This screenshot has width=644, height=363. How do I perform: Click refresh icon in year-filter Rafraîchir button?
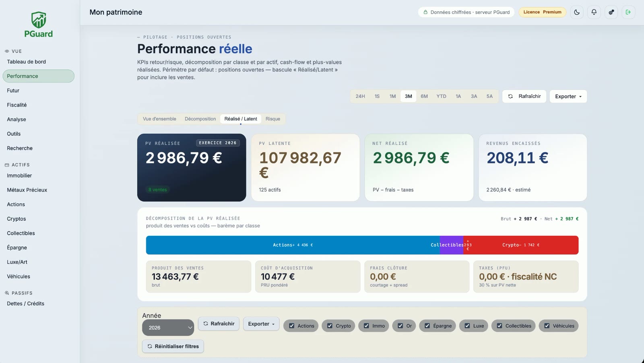click(206, 324)
